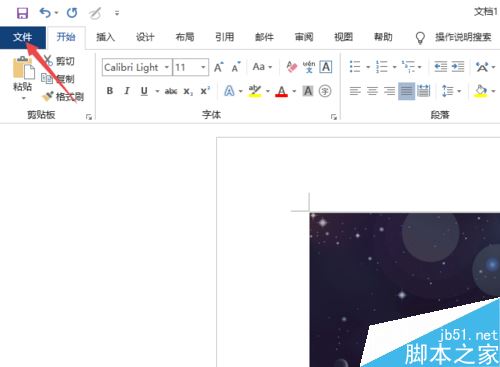Switch to the 视图 (View) tab
The width and height of the screenshot is (500, 367).
point(344,37)
